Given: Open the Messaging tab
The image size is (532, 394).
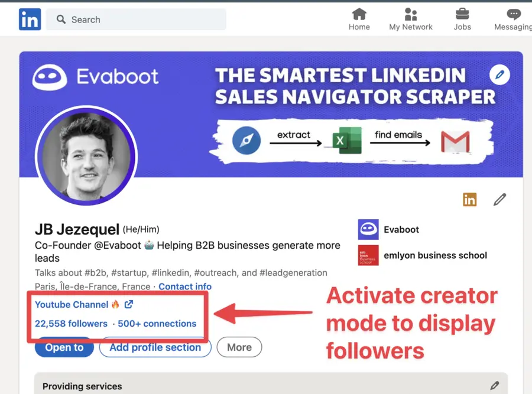Looking at the screenshot, I should pyautogui.click(x=513, y=19).
